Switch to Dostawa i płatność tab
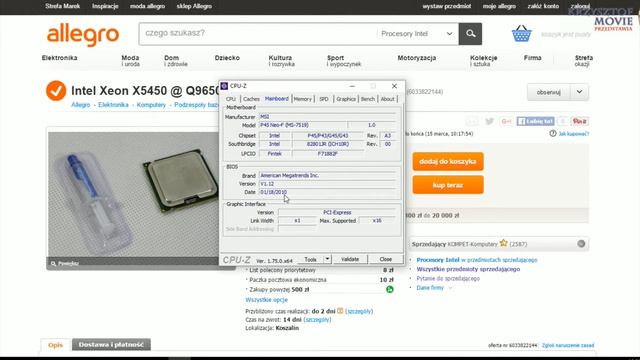The image size is (640, 360). [111, 344]
